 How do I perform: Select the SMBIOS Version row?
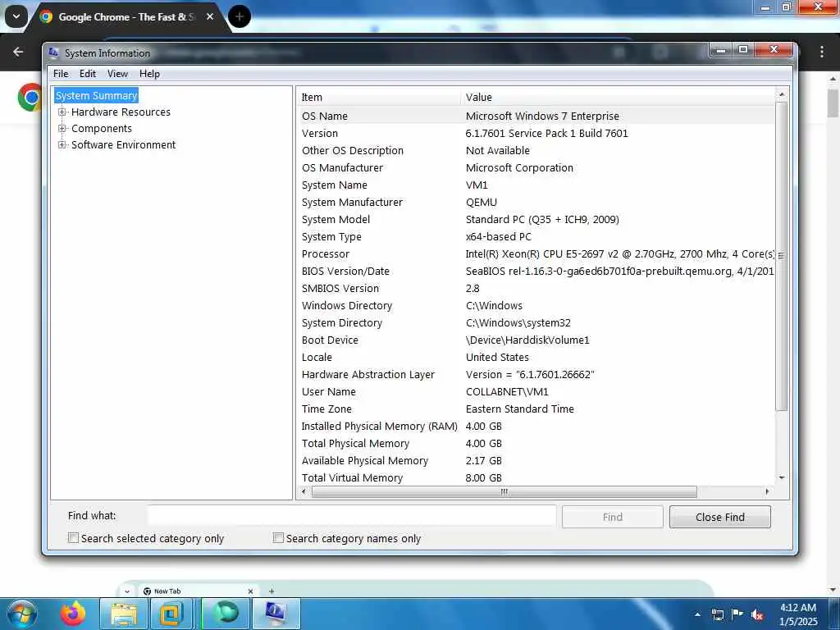point(536,289)
